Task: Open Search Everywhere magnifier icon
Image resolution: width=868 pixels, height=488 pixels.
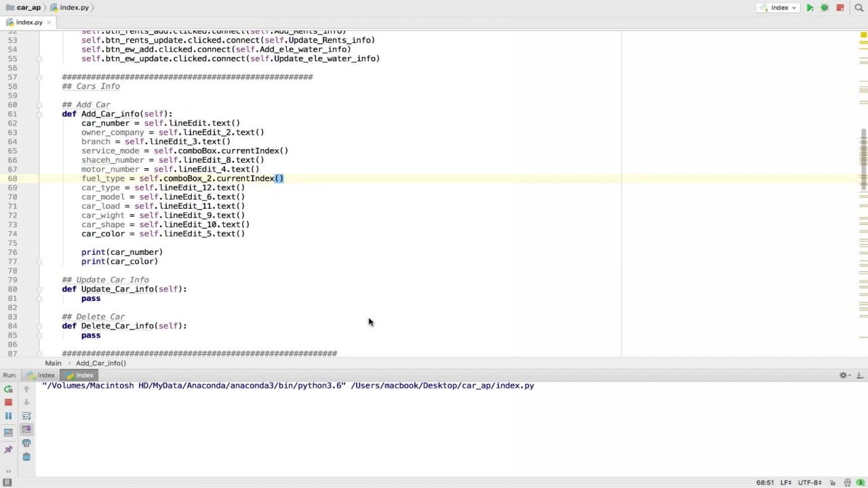Action: (859, 8)
